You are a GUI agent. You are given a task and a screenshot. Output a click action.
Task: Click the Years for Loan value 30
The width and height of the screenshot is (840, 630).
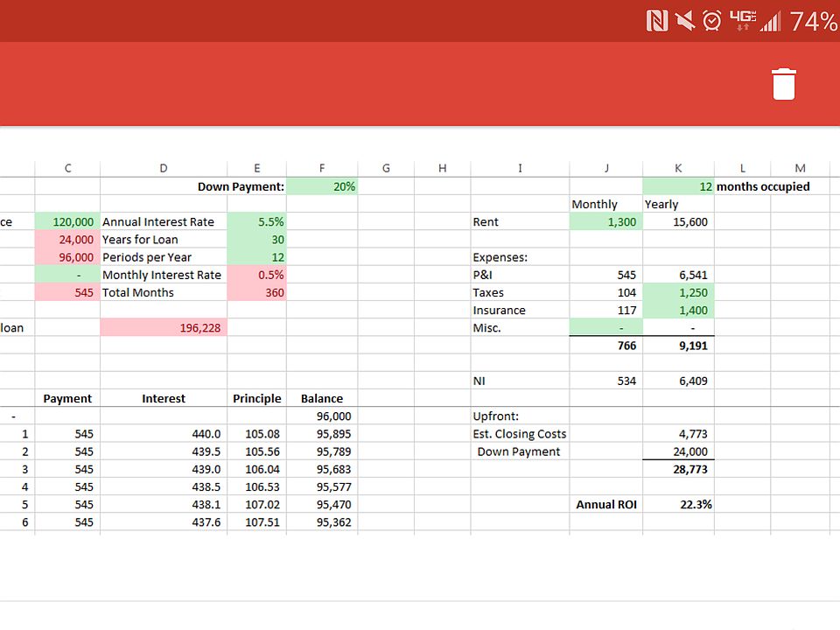[x=257, y=240]
